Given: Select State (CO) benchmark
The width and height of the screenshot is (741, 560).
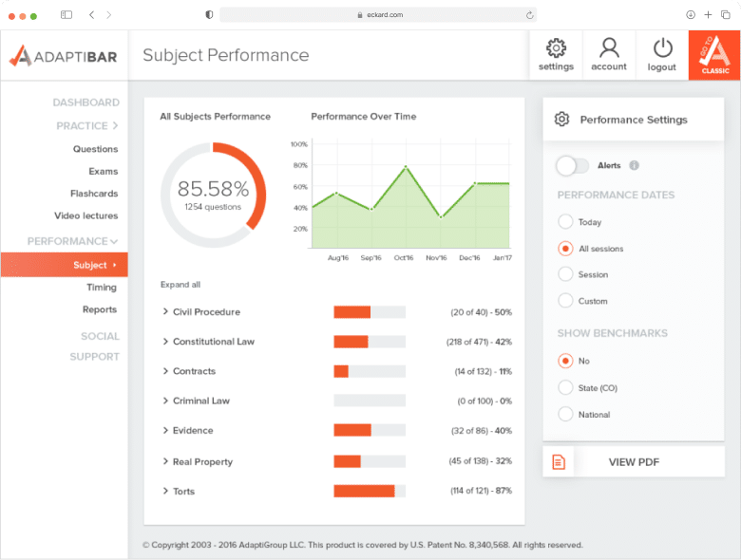Looking at the screenshot, I should click(565, 387).
